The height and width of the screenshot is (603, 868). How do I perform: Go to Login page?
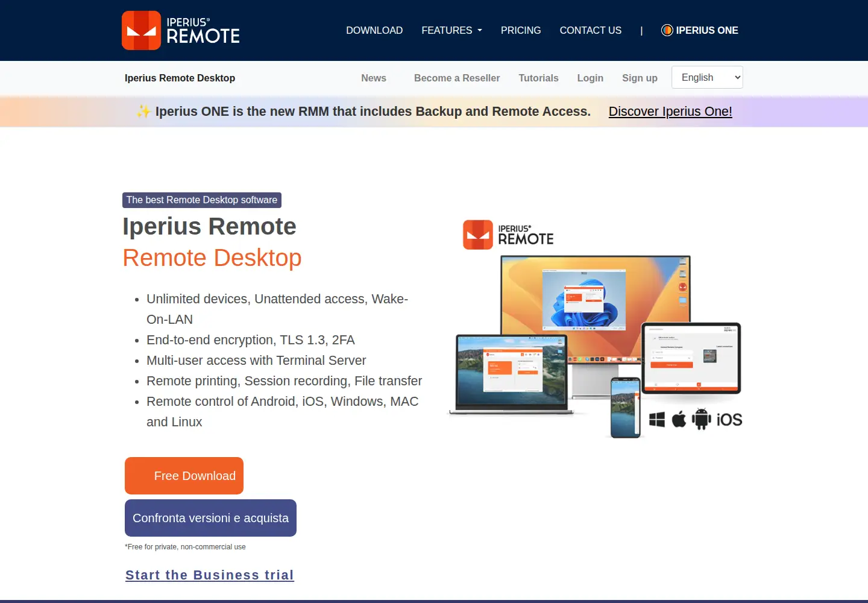pos(590,78)
